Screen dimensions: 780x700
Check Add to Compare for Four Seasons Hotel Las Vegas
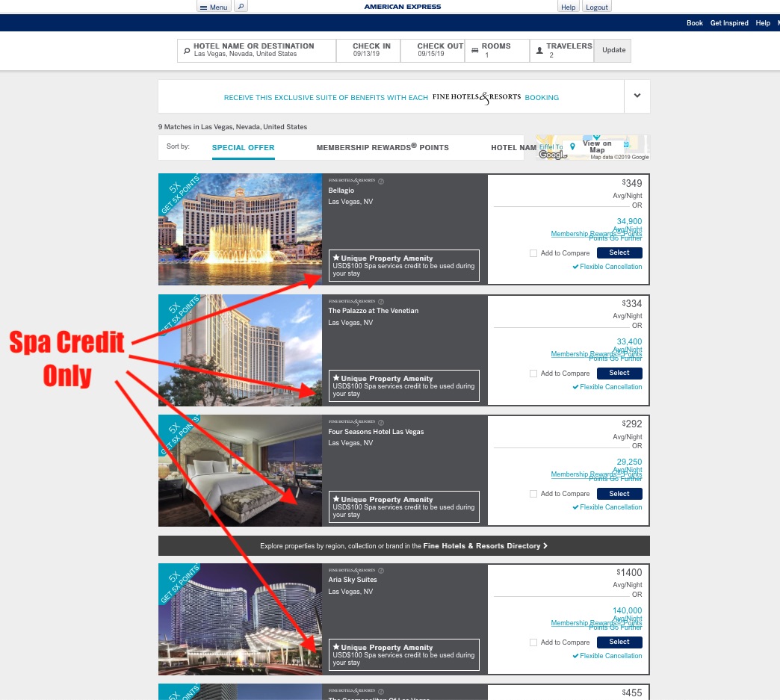pyautogui.click(x=533, y=494)
